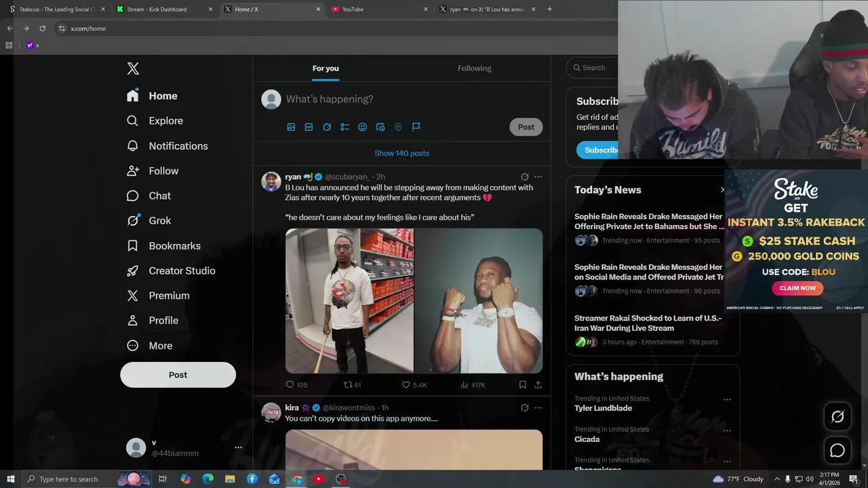Open floating Grok button at right
Image resolution: width=868 pixels, height=488 pixels.
coord(837,417)
